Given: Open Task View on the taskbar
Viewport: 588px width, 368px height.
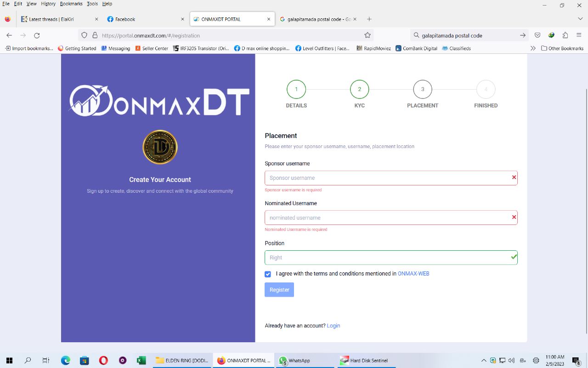Looking at the screenshot, I should click(46, 361).
